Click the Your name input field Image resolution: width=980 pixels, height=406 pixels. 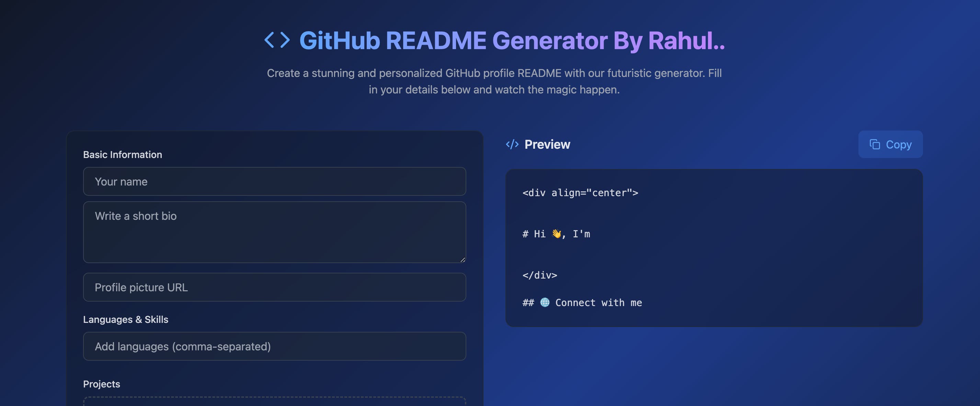[x=274, y=181]
